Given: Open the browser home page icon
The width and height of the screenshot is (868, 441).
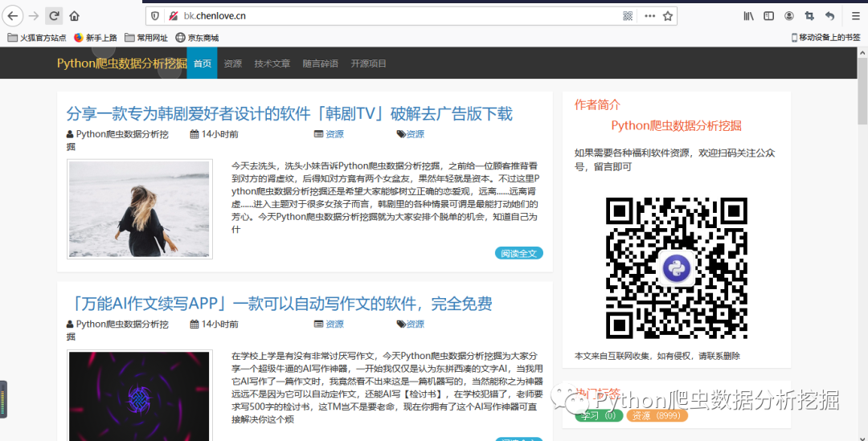Looking at the screenshot, I should coord(74,16).
